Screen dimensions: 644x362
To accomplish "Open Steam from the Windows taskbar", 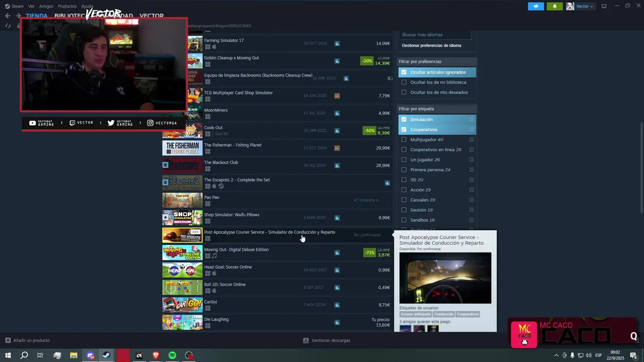I will click(x=107, y=355).
